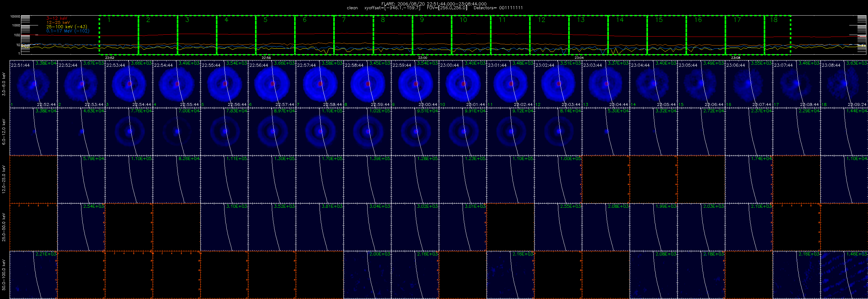Select interval 9 box on the lightcurve
This screenshot has height=299, width=868.
(432, 35)
